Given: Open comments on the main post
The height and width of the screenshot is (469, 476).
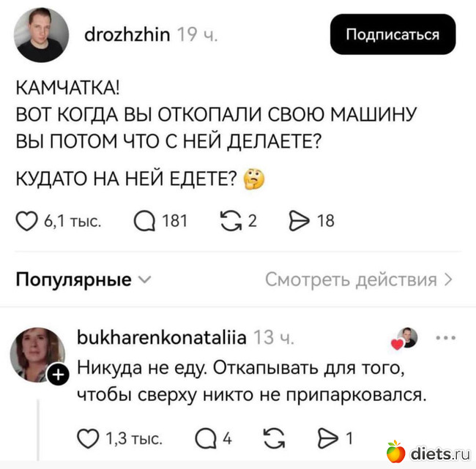Looking at the screenshot, I should tap(146, 220).
